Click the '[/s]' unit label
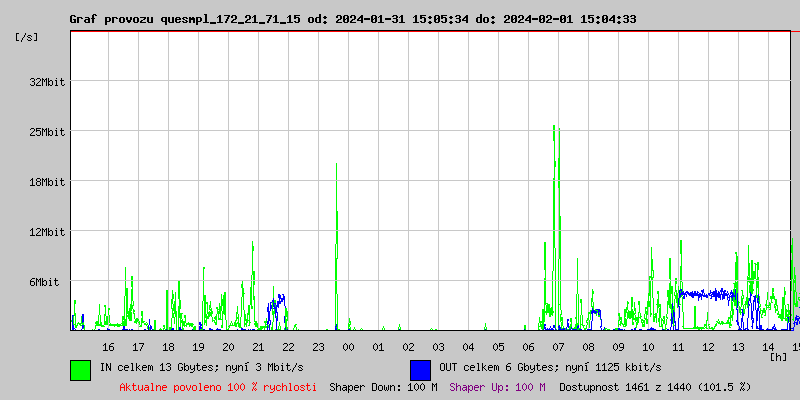The height and width of the screenshot is (400, 800). 27,37
